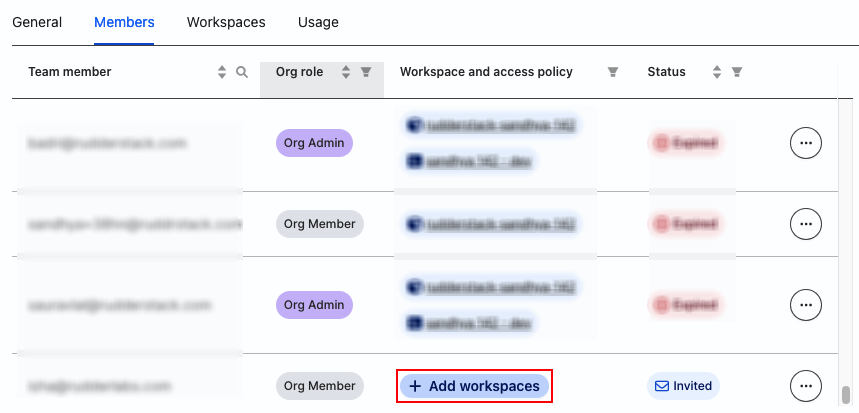Filter the Org role column
Image resolution: width=859 pixels, height=413 pixels.
[x=366, y=72]
